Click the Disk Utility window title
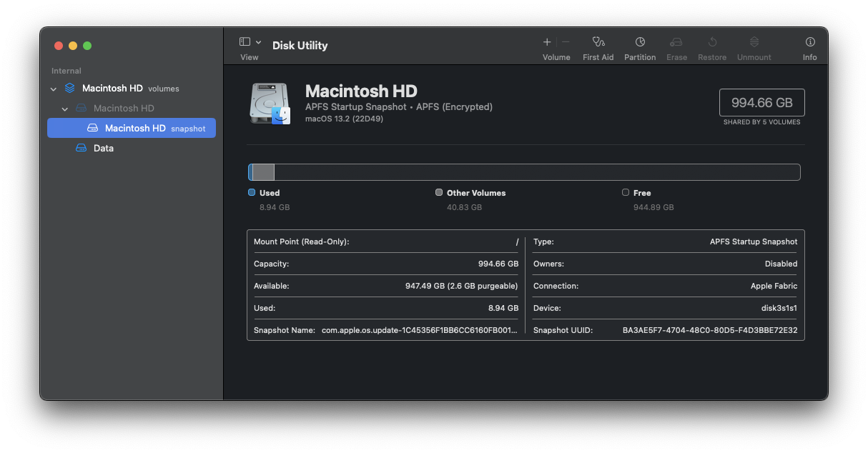The width and height of the screenshot is (868, 453). click(x=300, y=45)
